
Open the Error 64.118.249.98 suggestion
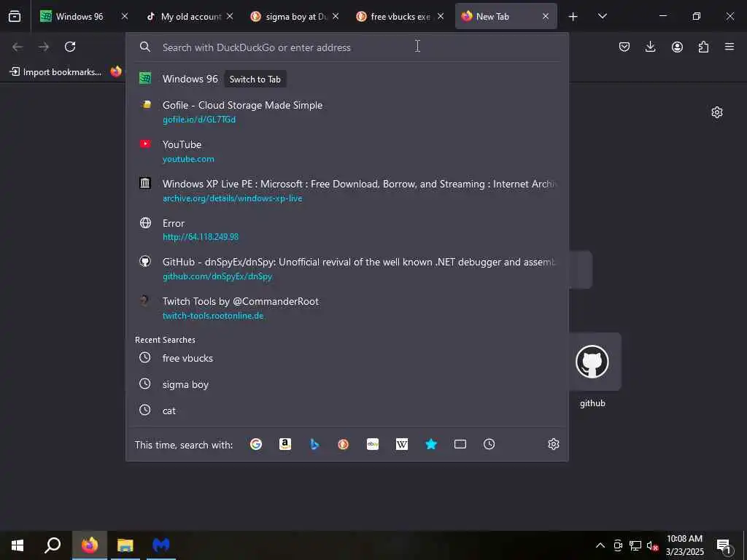click(x=347, y=230)
